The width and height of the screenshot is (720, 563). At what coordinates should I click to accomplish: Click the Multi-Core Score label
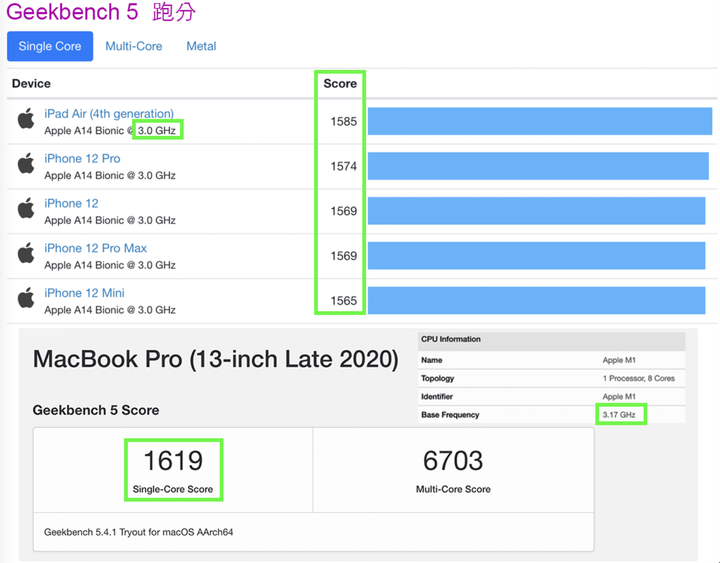click(453, 490)
